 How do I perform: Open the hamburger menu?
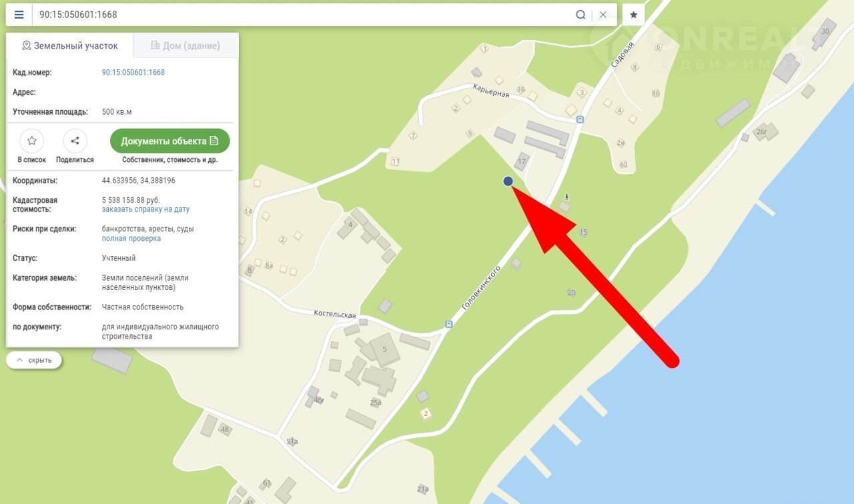coord(19,15)
